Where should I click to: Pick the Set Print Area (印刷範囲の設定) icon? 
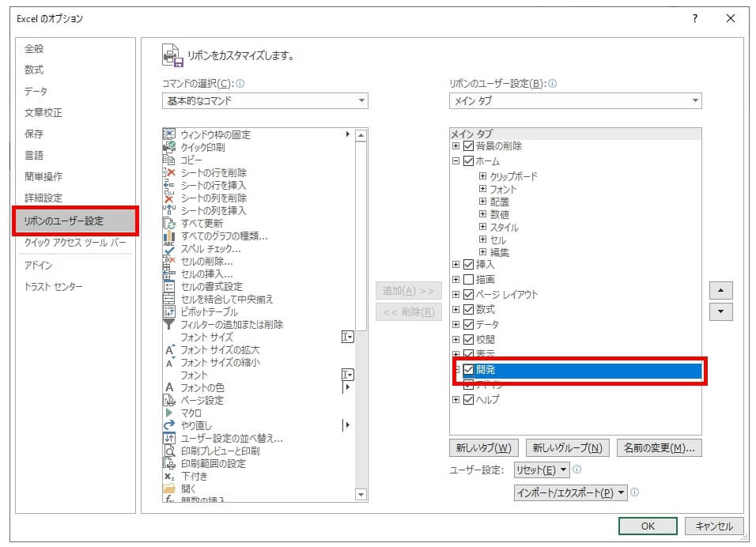point(168,463)
